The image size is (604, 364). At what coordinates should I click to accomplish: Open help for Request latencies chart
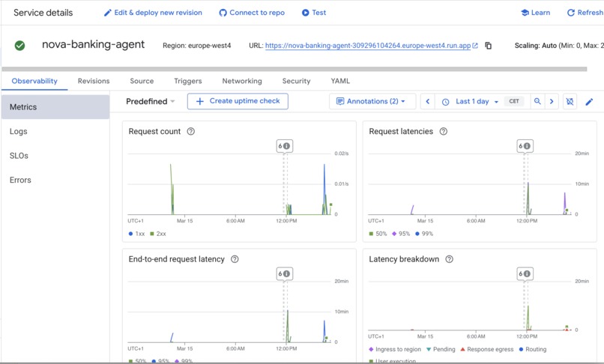coord(444,131)
